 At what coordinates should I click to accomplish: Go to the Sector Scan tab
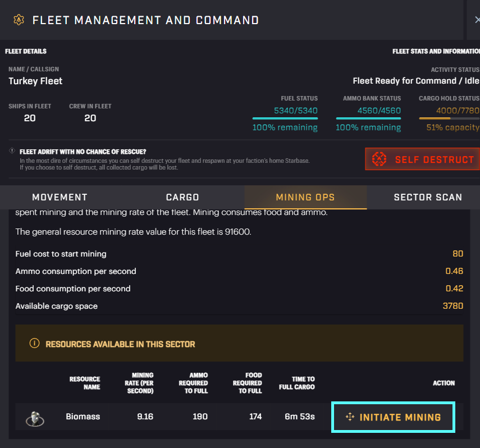[427, 197]
